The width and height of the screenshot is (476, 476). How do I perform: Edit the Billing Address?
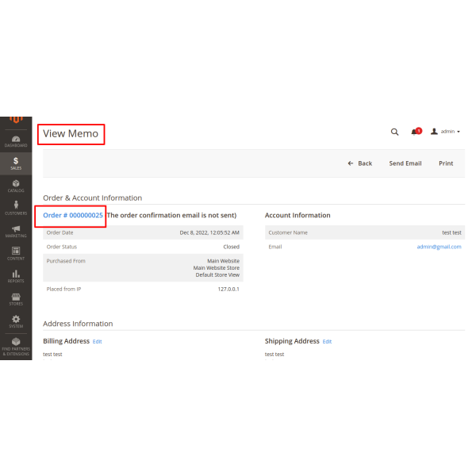point(97,341)
